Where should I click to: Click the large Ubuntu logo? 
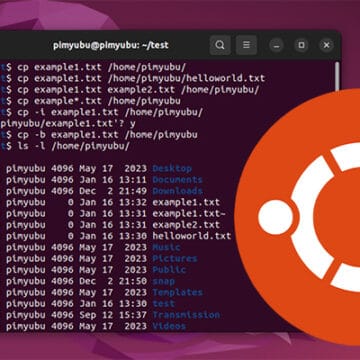pos(298,217)
